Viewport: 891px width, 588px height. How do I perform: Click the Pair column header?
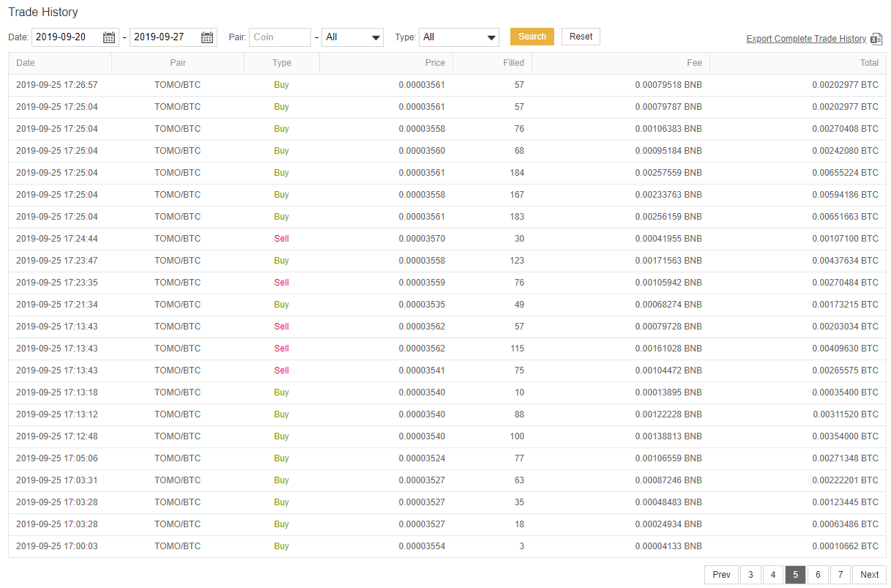pos(178,63)
